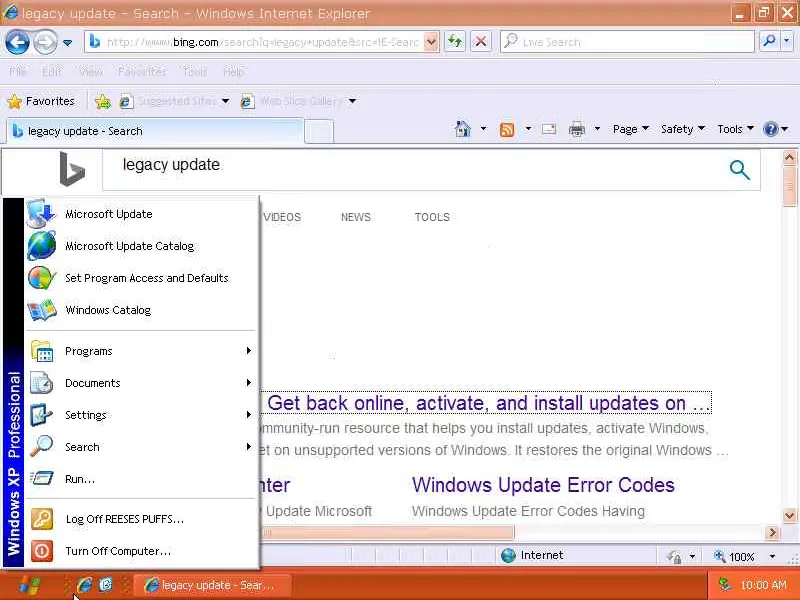Click the Live Search magnifier button
The height and width of the screenshot is (600, 800).
point(769,41)
